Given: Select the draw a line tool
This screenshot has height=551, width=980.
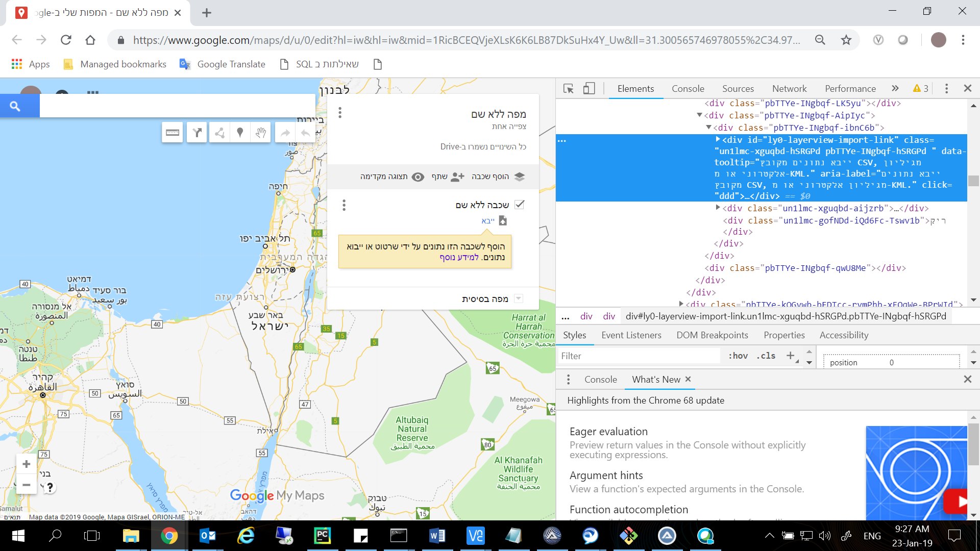Looking at the screenshot, I should (x=219, y=133).
